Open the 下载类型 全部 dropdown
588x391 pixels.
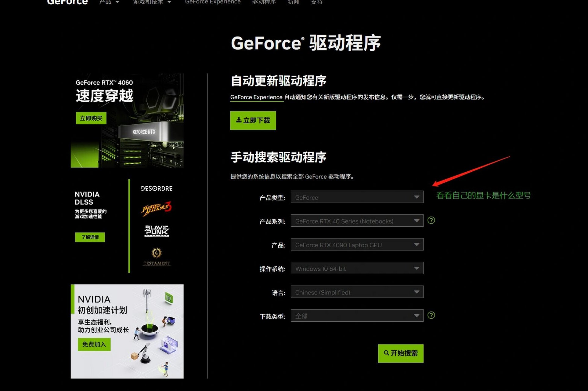(x=357, y=316)
